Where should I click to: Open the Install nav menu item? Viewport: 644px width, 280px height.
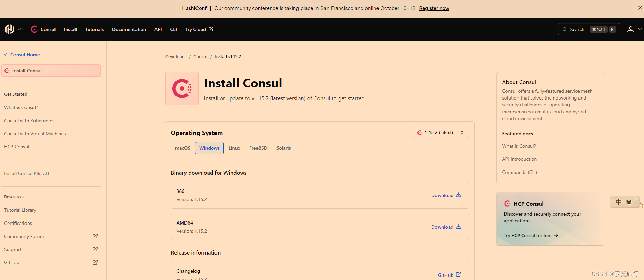click(x=70, y=29)
